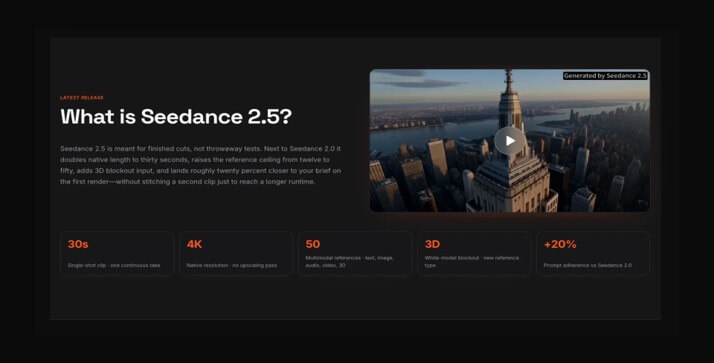Click the 'Generated by Seedance 2.5' label
Screen dimensions: 714x363
(605, 76)
